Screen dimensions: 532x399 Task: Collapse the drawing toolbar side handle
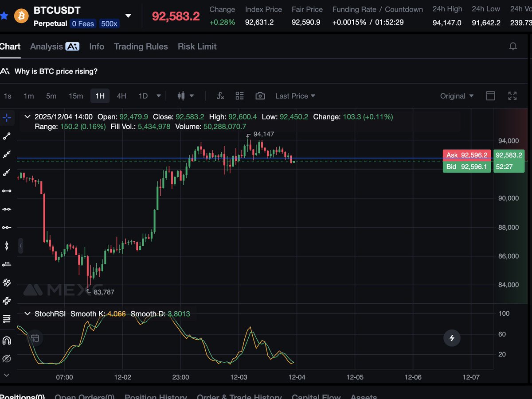20,245
